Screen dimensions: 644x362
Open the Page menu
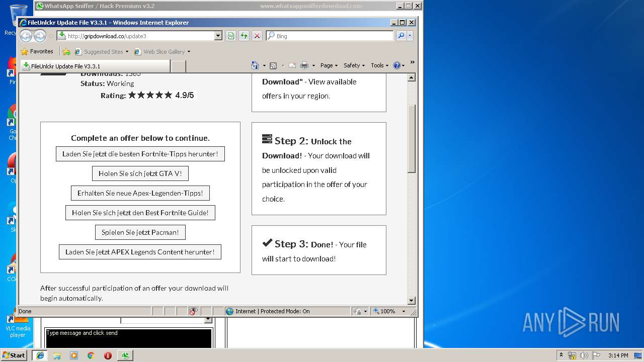coord(329,65)
